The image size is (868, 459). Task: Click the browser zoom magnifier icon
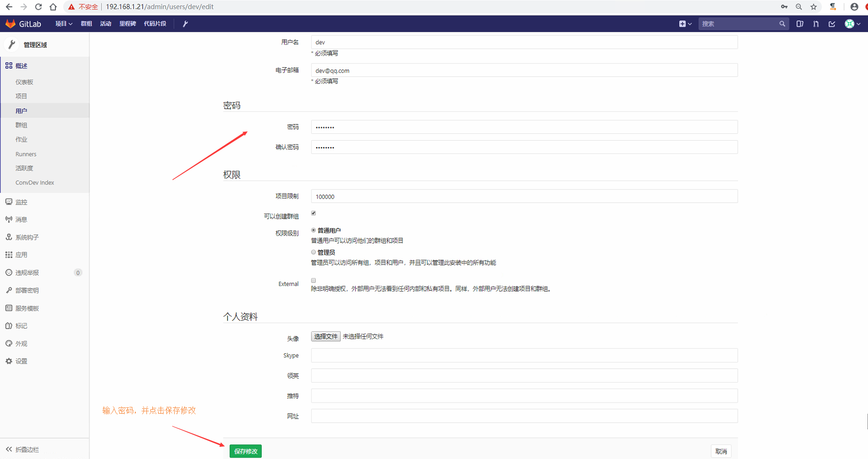(x=799, y=7)
